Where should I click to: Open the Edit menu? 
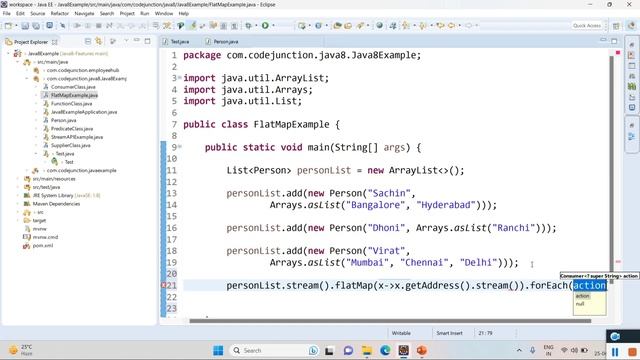[20, 13]
